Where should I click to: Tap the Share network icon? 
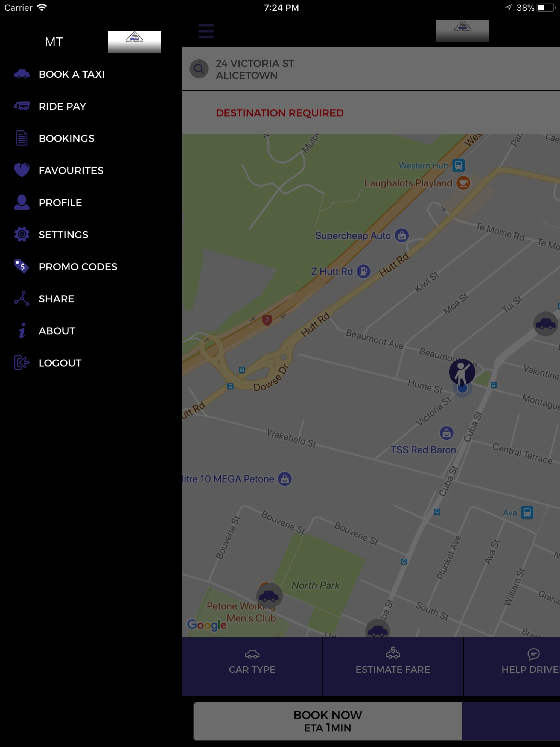(x=22, y=299)
